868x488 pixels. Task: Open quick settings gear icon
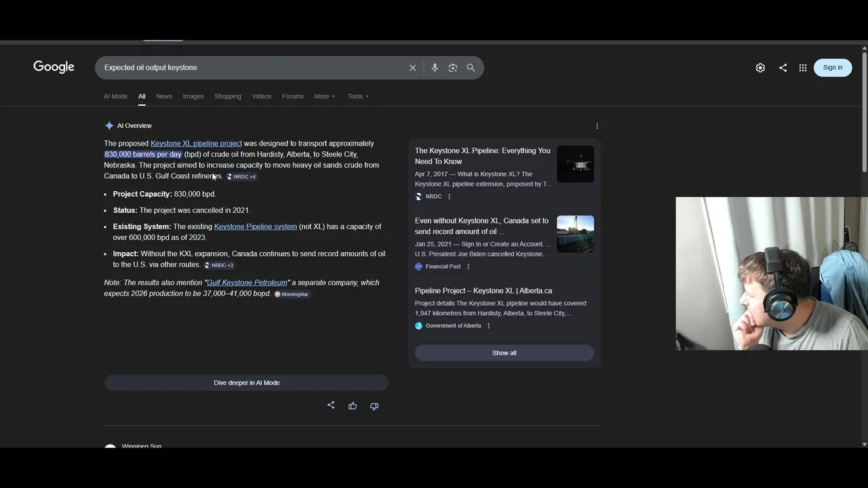[760, 68]
